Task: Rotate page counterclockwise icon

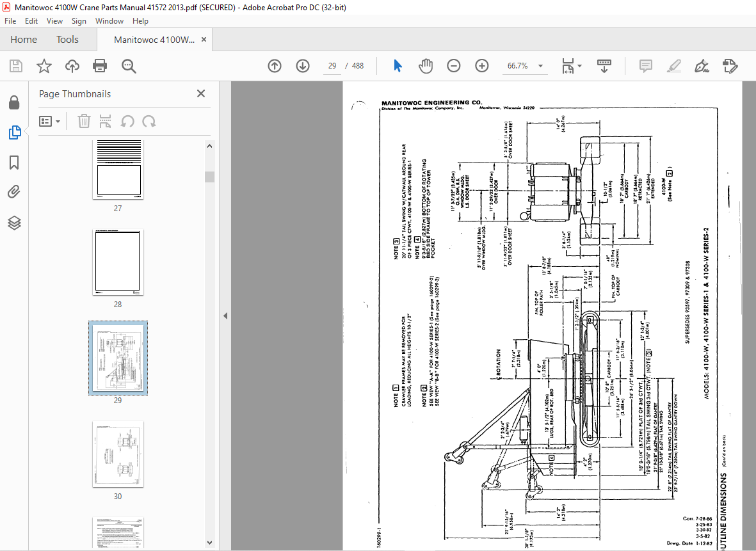Action: [x=127, y=122]
